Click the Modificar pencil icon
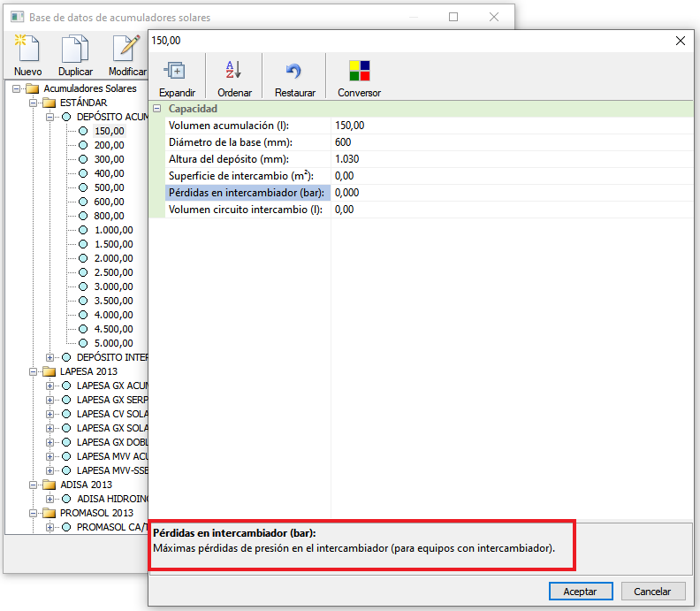 (126, 49)
